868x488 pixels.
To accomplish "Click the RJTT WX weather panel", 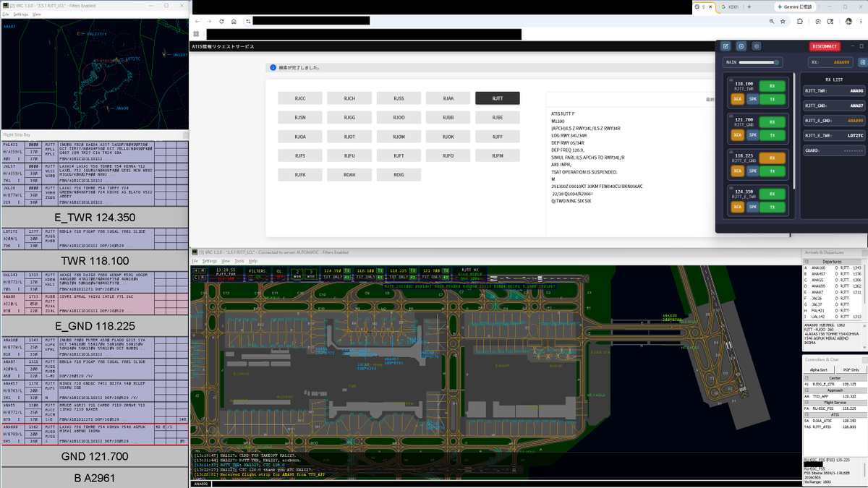I will [x=469, y=273].
